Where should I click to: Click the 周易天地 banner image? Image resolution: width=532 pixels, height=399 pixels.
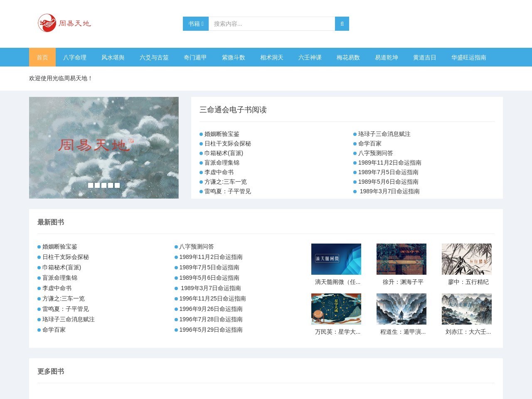104,141
